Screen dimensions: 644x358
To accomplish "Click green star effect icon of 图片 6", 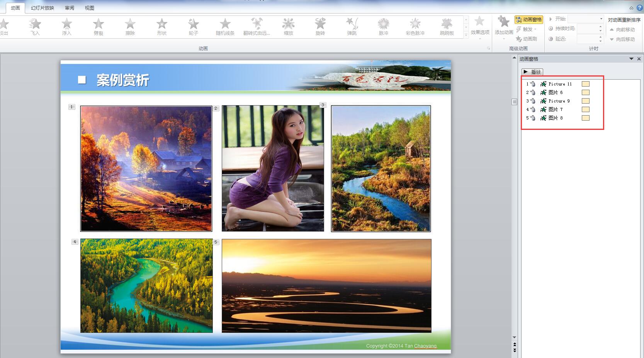I will pos(543,92).
